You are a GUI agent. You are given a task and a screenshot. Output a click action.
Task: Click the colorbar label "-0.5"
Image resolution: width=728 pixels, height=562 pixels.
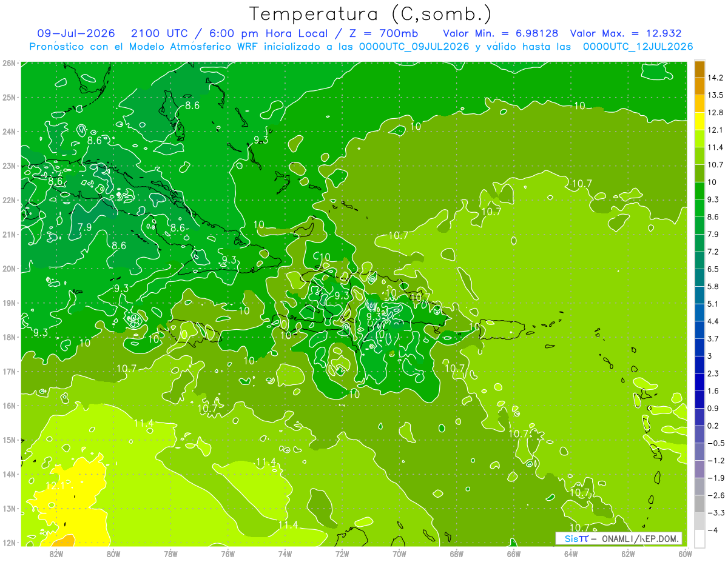point(716,443)
